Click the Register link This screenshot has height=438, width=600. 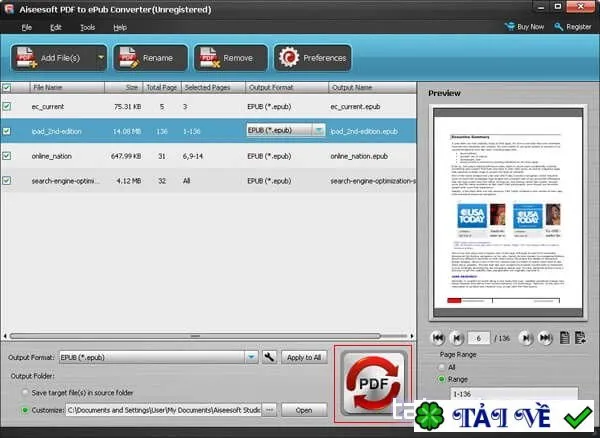pos(573,27)
